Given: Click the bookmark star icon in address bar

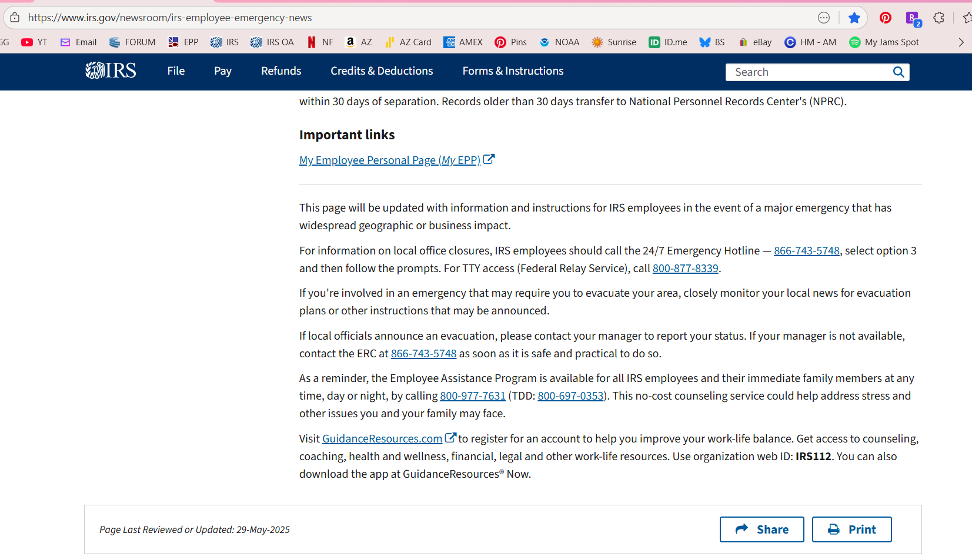Looking at the screenshot, I should coord(854,18).
